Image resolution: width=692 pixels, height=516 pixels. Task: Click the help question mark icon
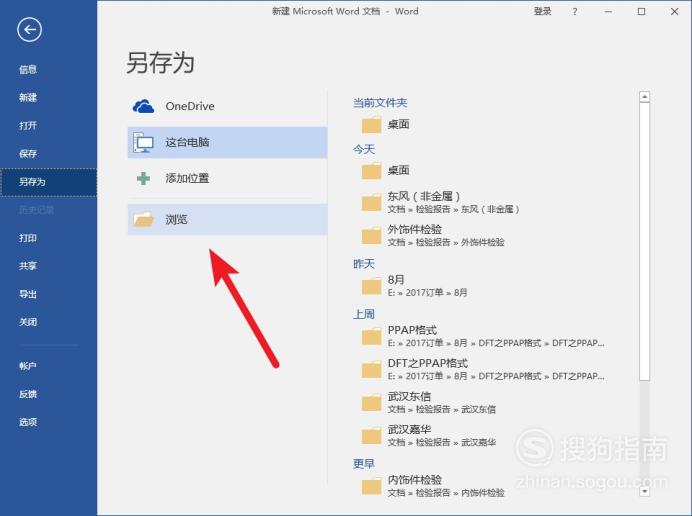click(x=575, y=12)
